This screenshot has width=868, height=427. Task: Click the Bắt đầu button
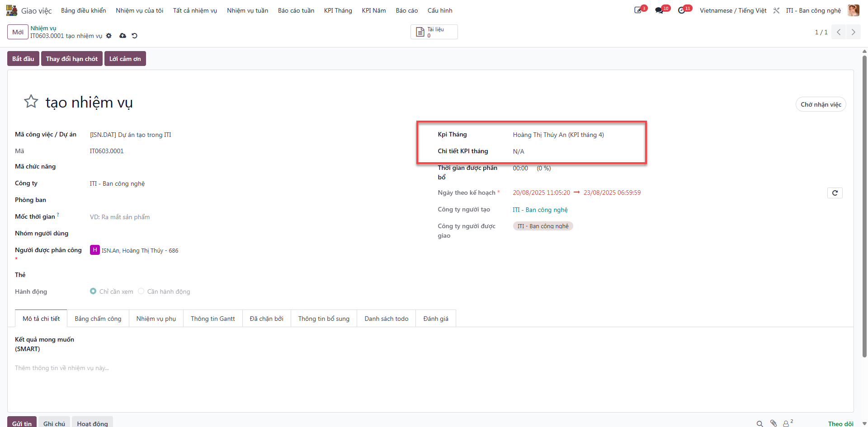(23, 59)
